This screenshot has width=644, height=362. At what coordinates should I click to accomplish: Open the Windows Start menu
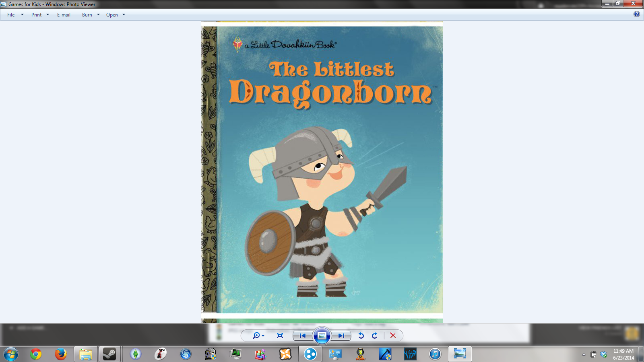click(11, 354)
